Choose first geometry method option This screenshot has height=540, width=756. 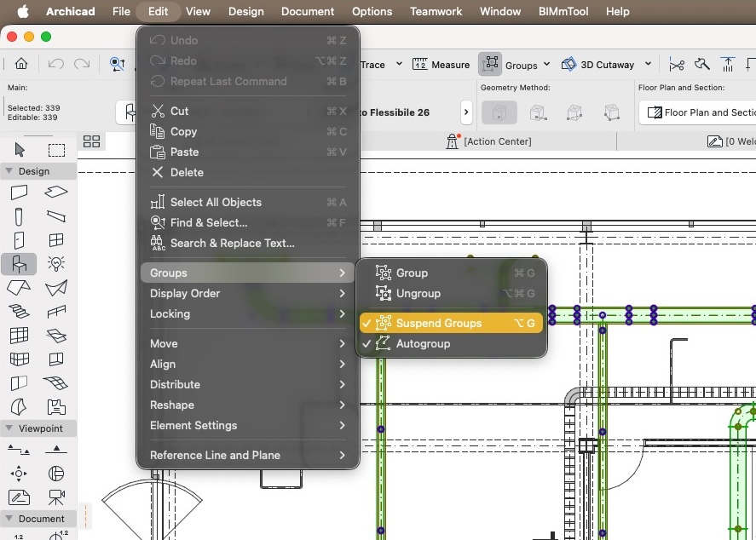pos(499,112)
